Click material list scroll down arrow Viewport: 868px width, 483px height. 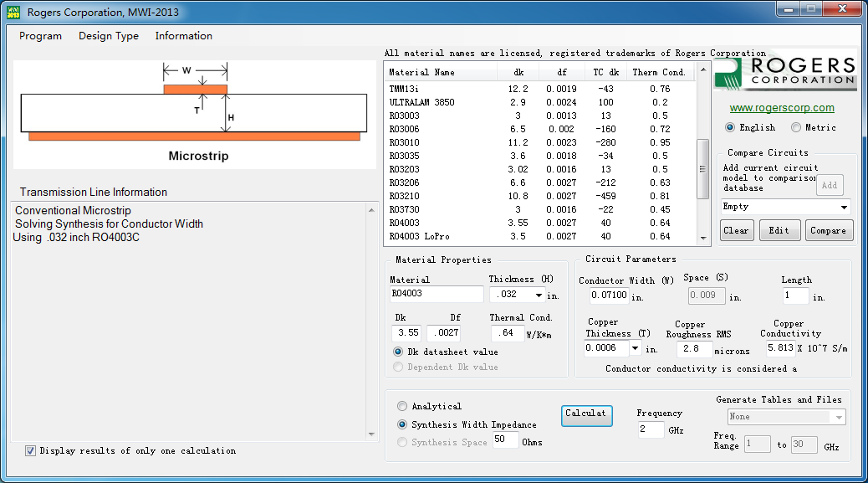pos(703,239)
